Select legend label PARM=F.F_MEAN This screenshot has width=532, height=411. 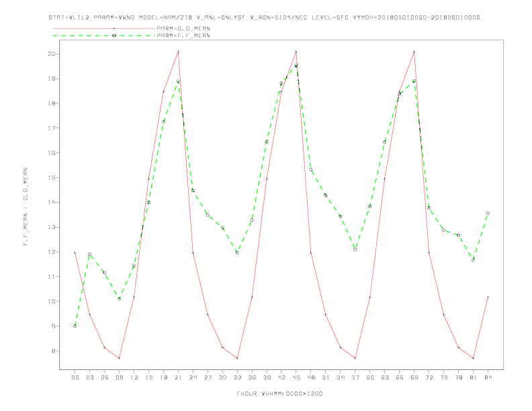[183, 36]
